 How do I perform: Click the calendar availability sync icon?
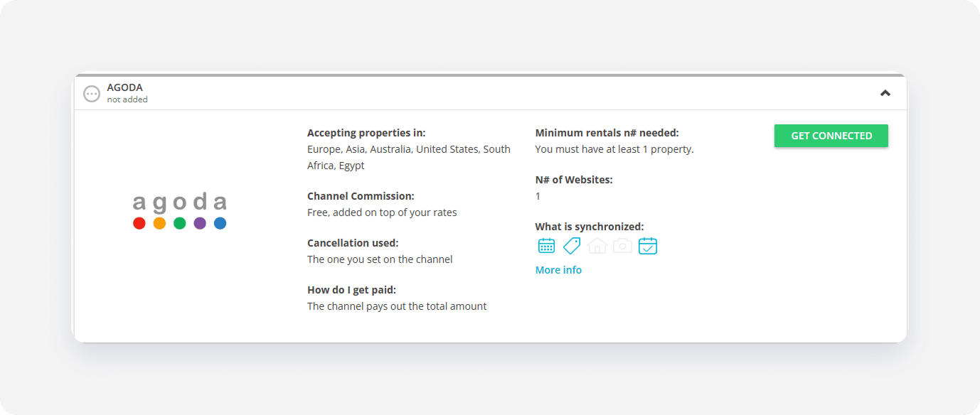[546, 246]
